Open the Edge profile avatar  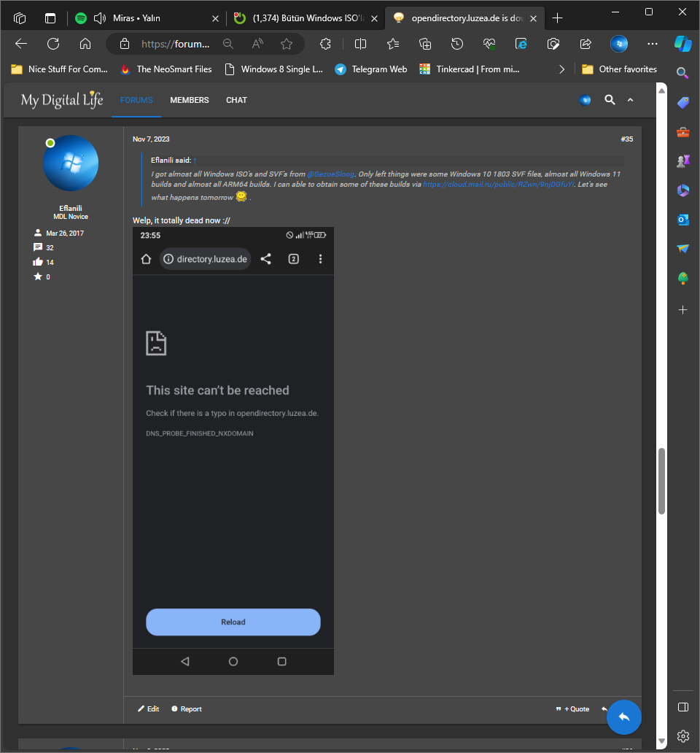pyautogui.click(x=619, y=44)
